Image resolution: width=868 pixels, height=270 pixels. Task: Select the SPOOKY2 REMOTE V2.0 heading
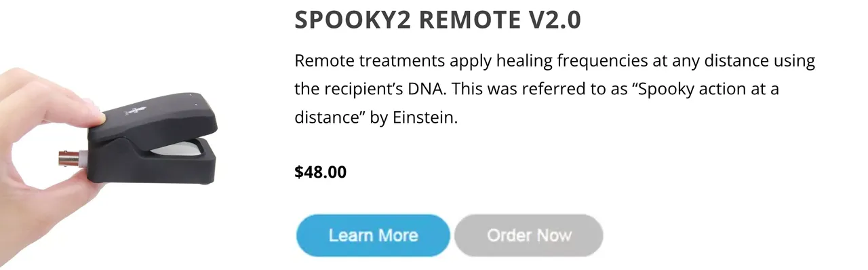(x=438, y=20)
